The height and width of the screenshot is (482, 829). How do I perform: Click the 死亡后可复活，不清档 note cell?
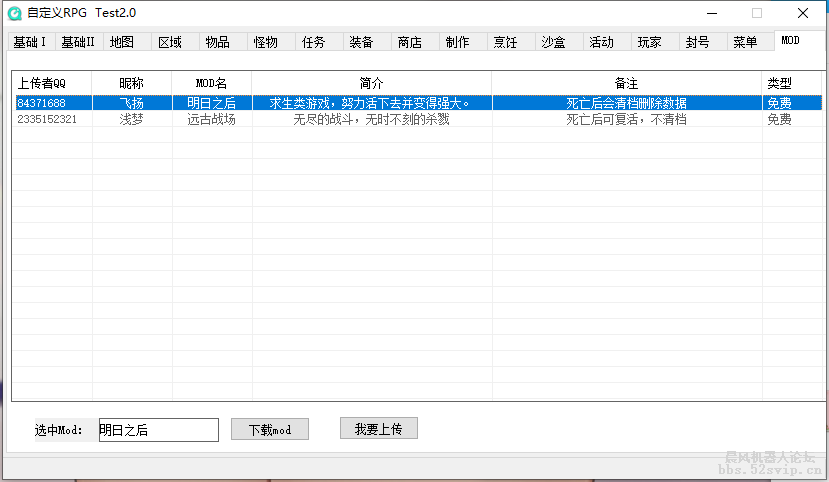pyautogui.click(x=627, y=119)
